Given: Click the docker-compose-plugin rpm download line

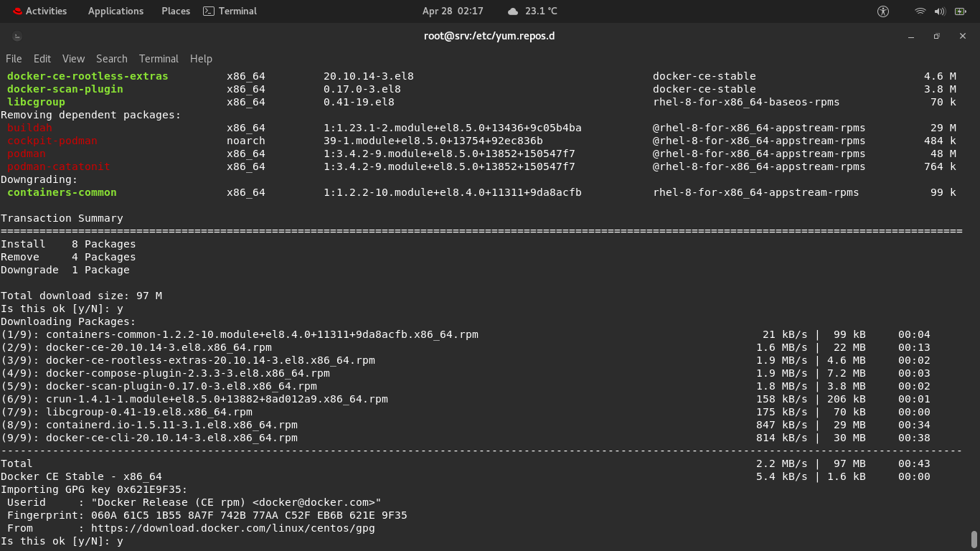Looking at the screenshot, I should coord(466,373).
